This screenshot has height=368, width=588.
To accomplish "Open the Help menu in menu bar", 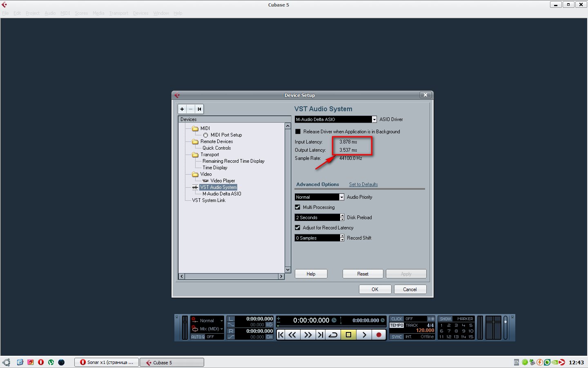I will (178, 13).
